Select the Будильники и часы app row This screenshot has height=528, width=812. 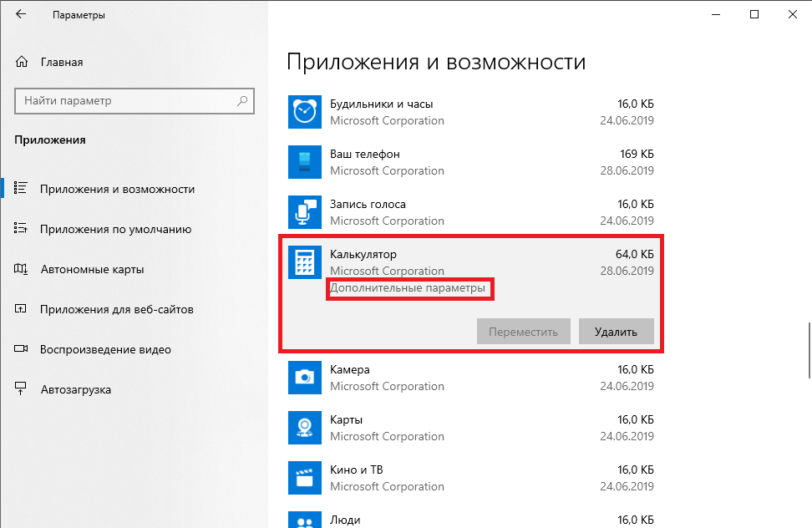[470, 112]
